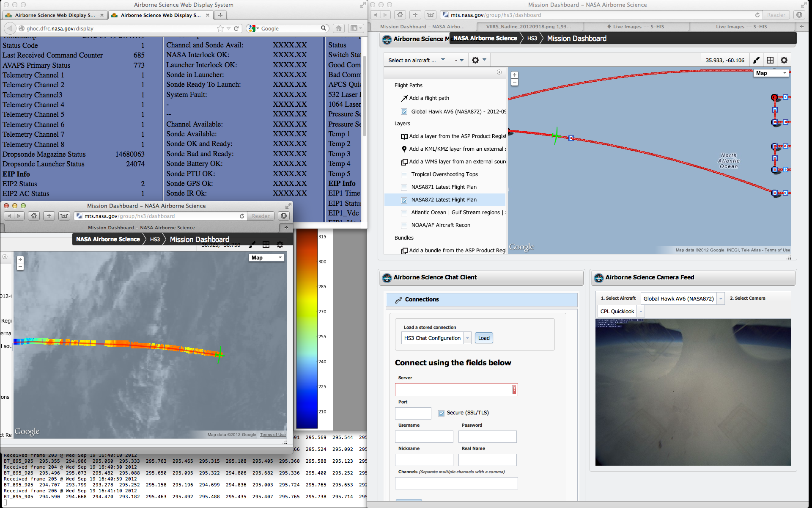This screenshot has height=508, width=812.
Task: Expand the Map type dropdown on the main map
Action: (x=772, y=73)
